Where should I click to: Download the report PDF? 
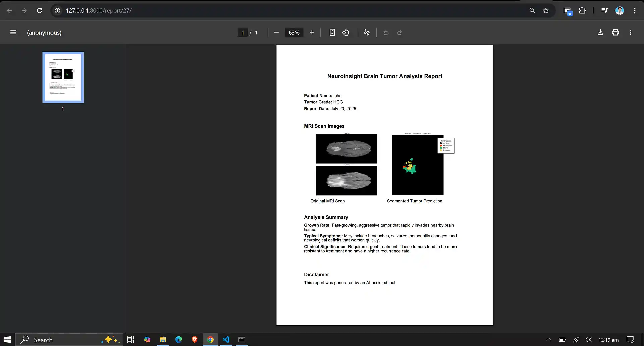(600, 32)
